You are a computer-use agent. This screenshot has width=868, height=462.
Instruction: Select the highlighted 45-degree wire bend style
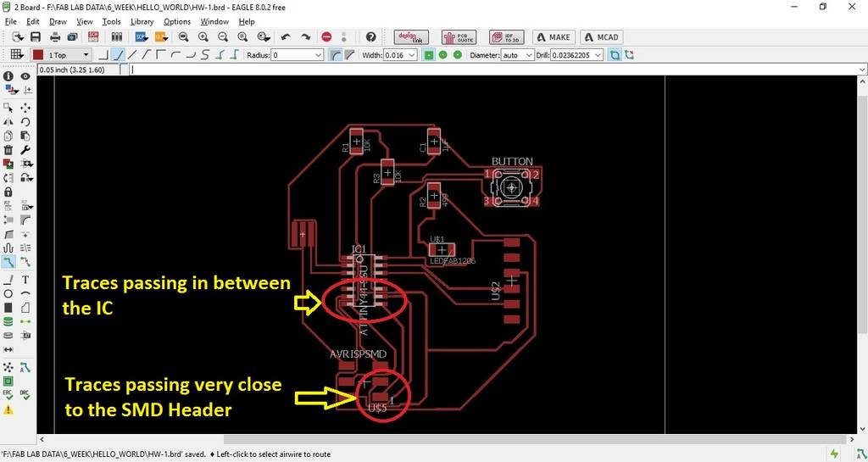[x=118, y=55]
